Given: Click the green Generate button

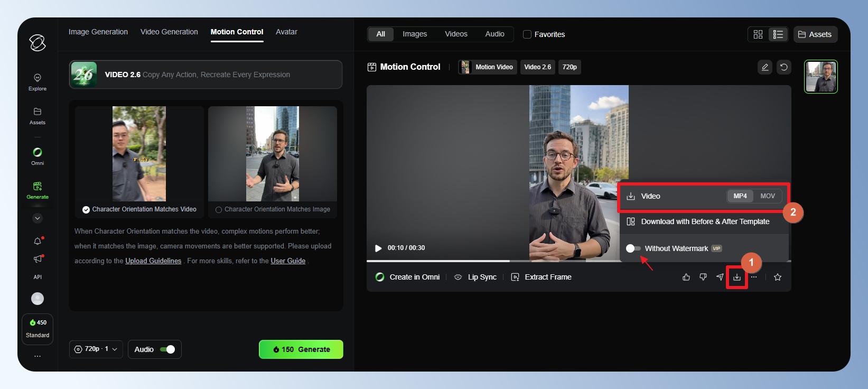Looking at the screenshot, I should pos(301,349).
